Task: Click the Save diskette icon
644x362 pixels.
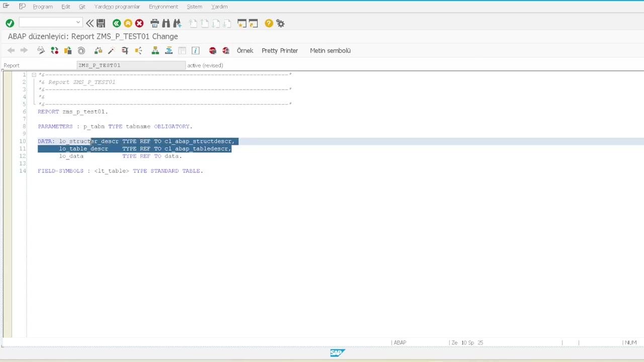Action: tap(101, 23)
